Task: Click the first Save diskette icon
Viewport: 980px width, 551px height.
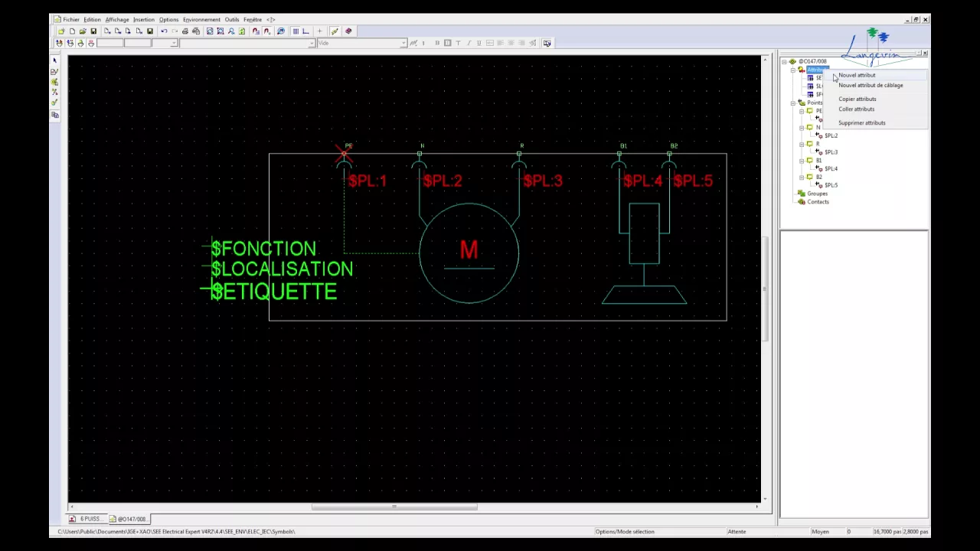Action: [x=93, y=31]
